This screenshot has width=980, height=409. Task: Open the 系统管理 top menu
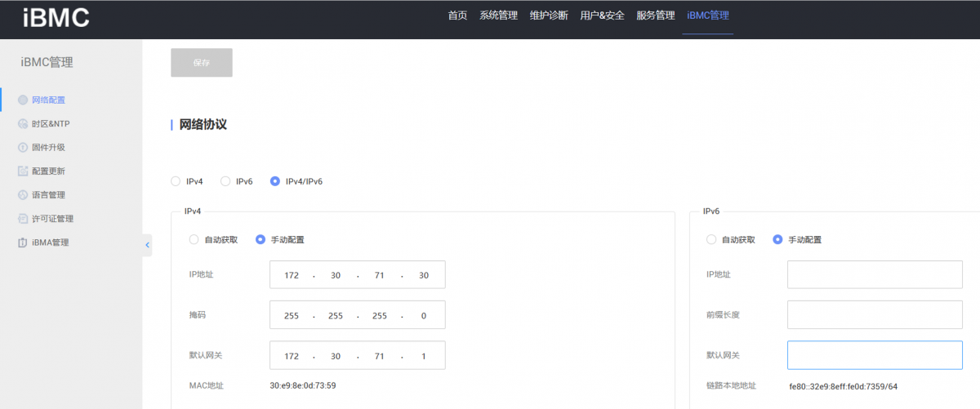(x=498, y=16)
